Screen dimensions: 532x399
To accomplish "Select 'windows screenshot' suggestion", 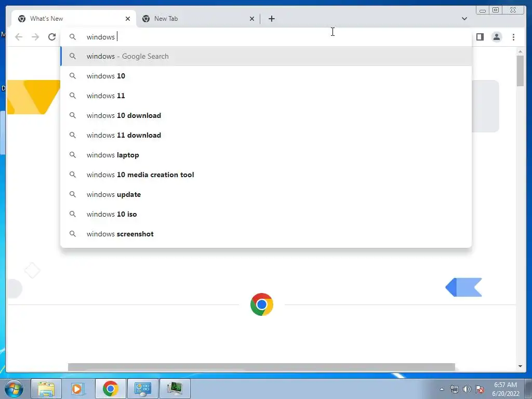I will 266,234.
